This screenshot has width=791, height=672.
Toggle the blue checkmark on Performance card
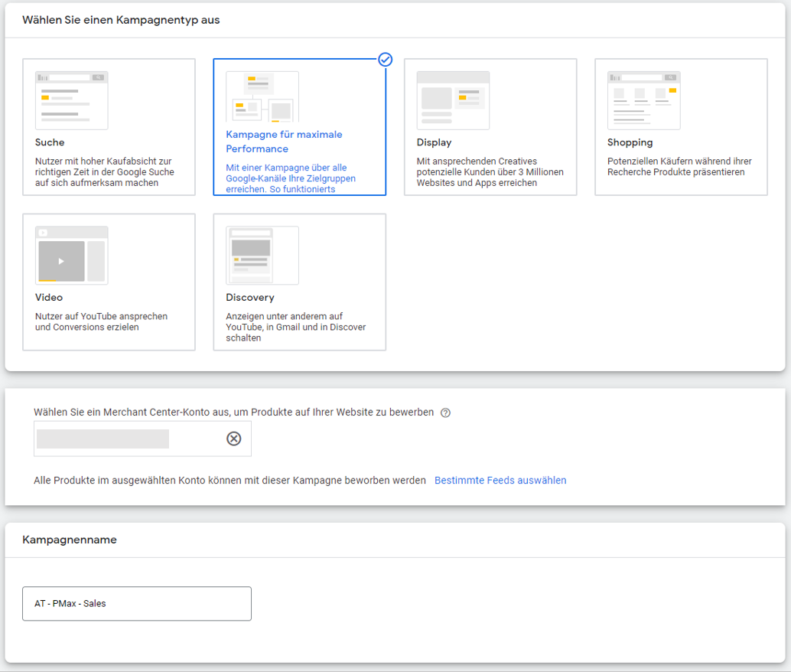386,60
